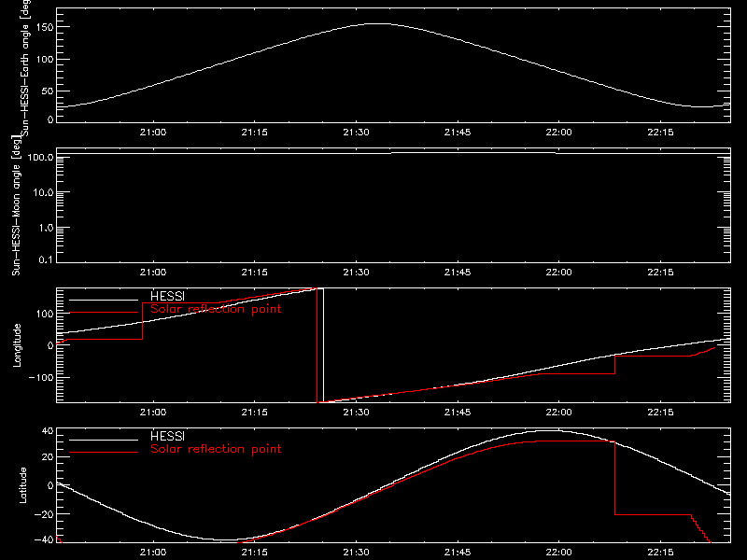Click the 0.1 tick on the Moon angle axis
The width and height of the screenshot is (747, 560).
pos(46,260)
